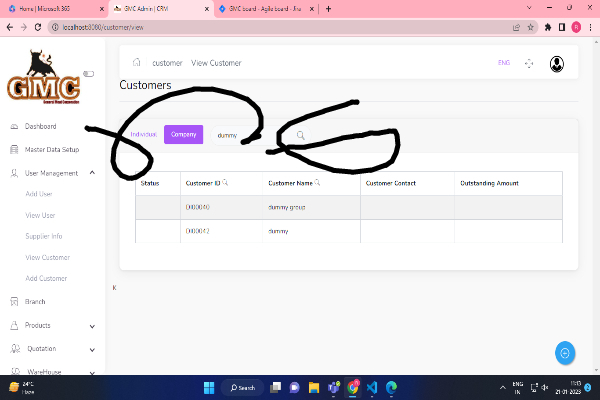Switch to GMC board Agile browser tab

[x=265, y=8]
